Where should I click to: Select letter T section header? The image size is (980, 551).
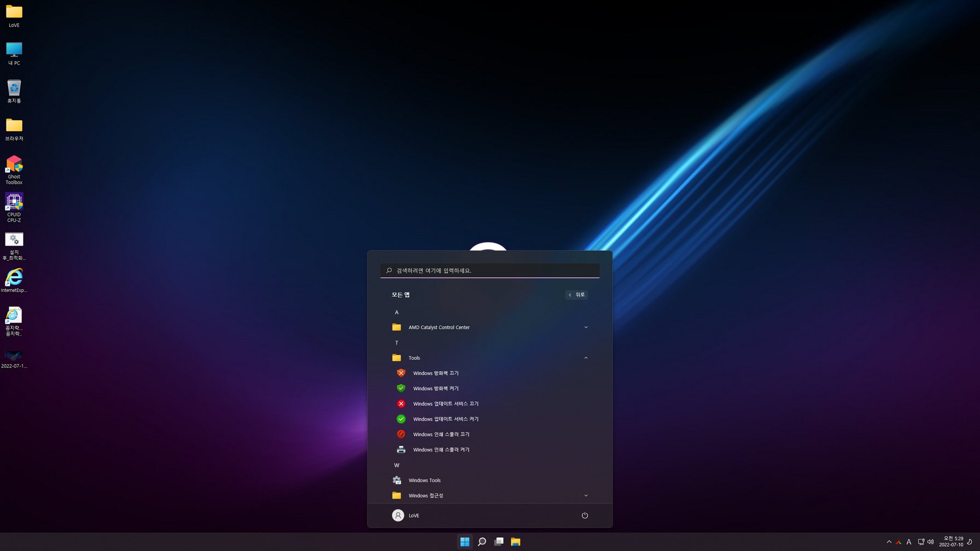pos(396,343)
